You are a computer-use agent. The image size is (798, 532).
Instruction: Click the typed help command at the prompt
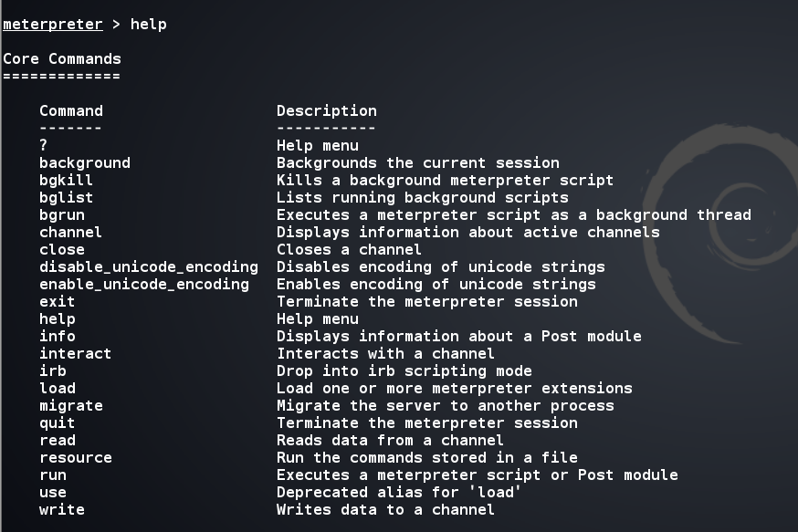coord(149,25)
